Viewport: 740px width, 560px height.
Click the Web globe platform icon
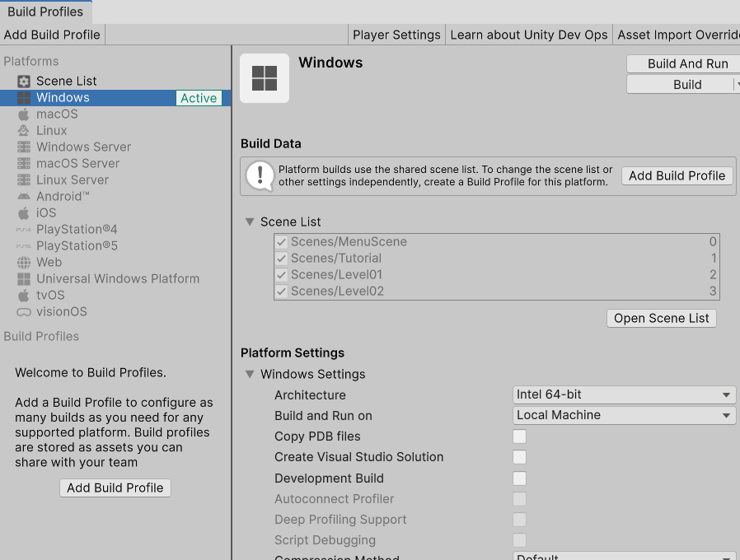(24, 262)
